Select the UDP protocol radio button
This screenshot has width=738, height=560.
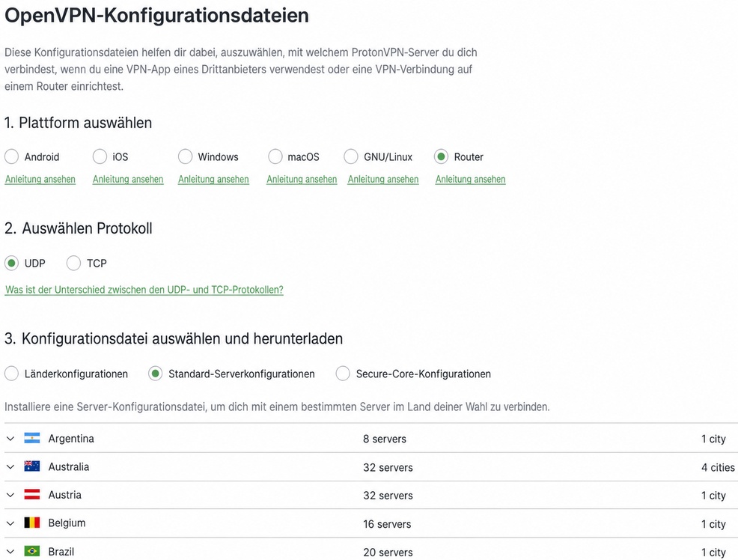point(12,263)
